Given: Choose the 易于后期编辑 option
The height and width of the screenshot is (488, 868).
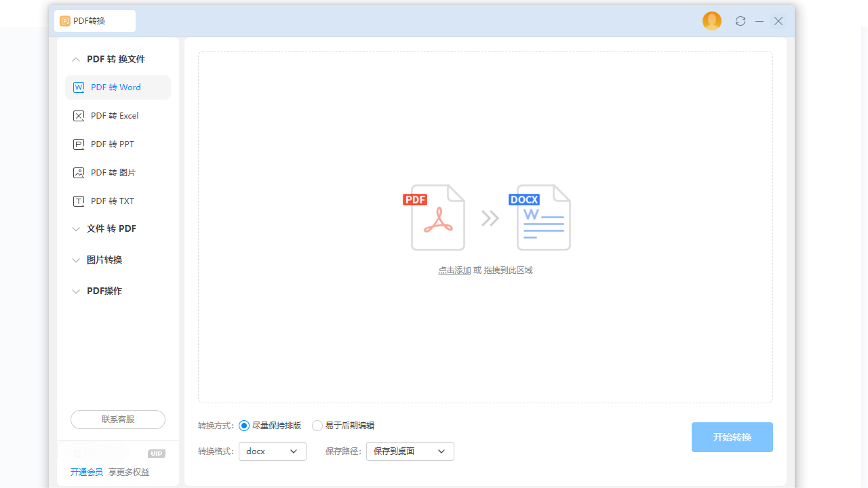Looking at the screenshot, I should click(317, 426).
